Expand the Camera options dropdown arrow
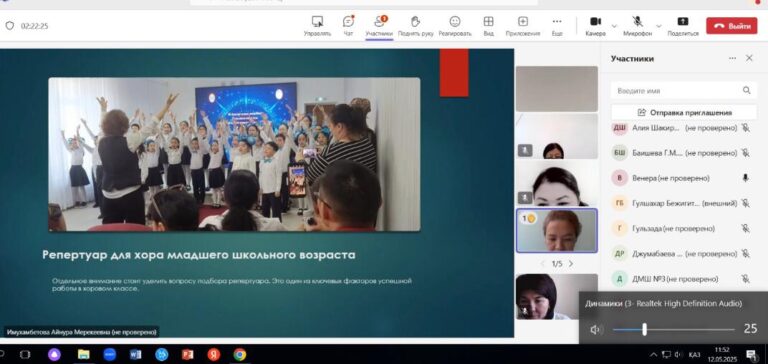This screenshot has height=364, width=768. [x=614, y=26]
